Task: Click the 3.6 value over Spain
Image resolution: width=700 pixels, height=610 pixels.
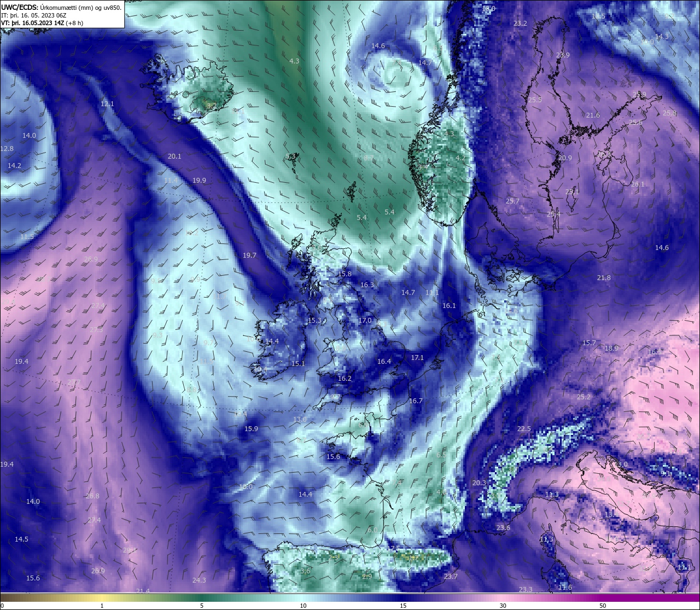Action: tap(305, 571)
